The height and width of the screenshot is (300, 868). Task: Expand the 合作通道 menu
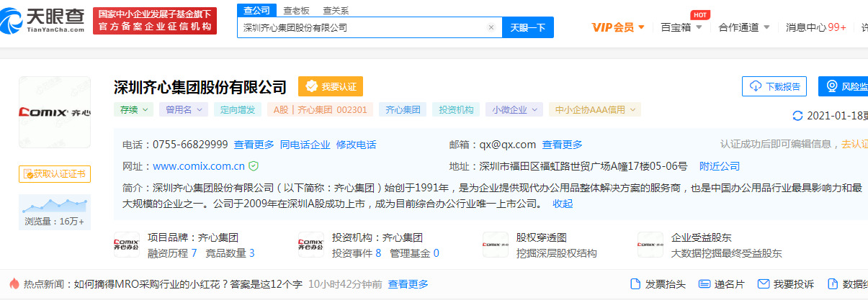click(744, 27)
